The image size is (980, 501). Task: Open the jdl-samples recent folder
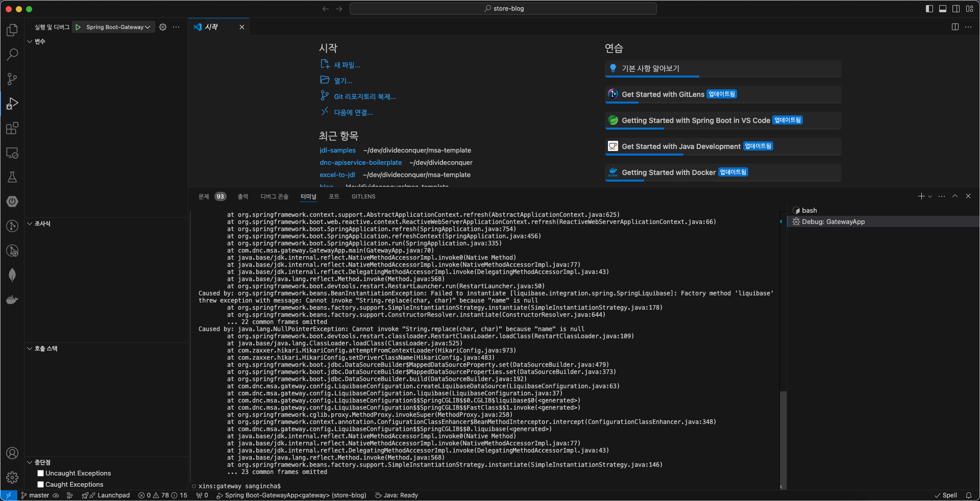coord(337,151)
